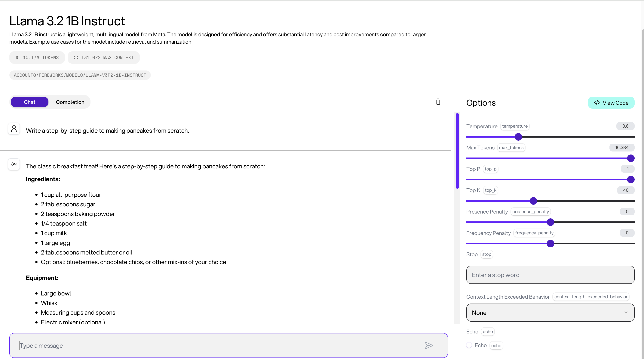This screenshot has height=359, width=644.
Task: Click the 'stop' parameter tag
Action: (486, 254)
